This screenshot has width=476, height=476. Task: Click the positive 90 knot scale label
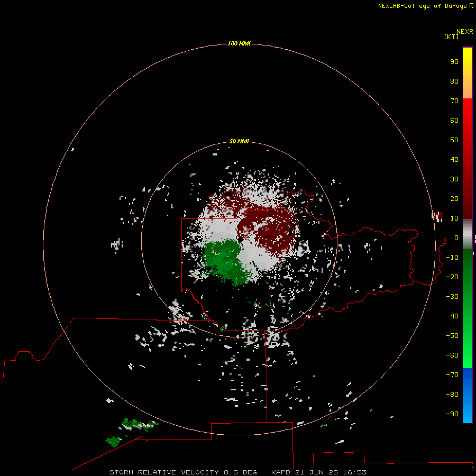coord(454,62)
